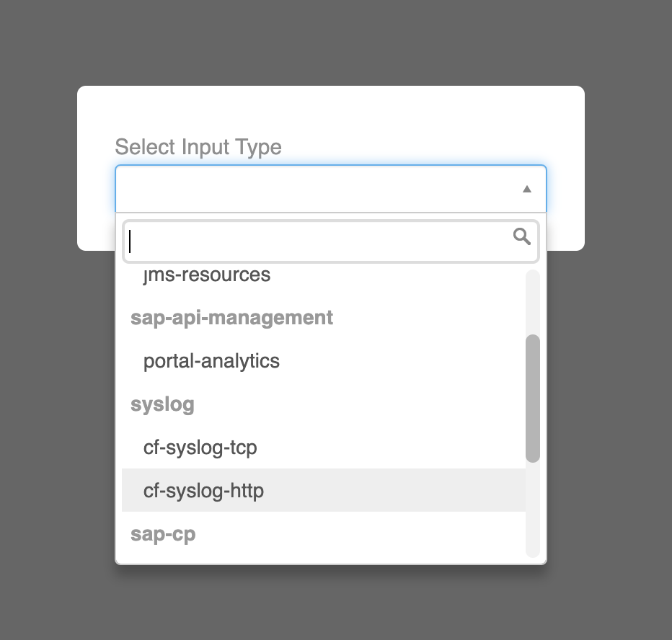Click the dimmed backdrop above the dialog
The height and width of the screenshot is (640, 672).
(x=332, y=43)
